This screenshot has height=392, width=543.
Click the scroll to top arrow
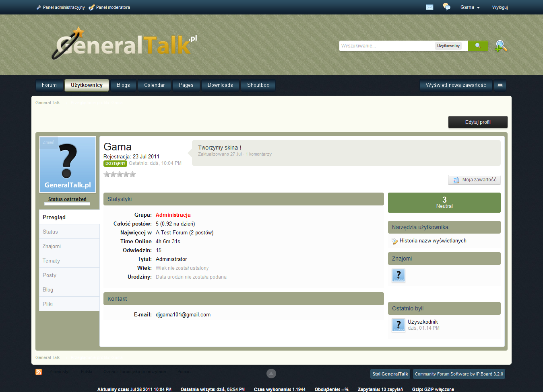(271, 374)
